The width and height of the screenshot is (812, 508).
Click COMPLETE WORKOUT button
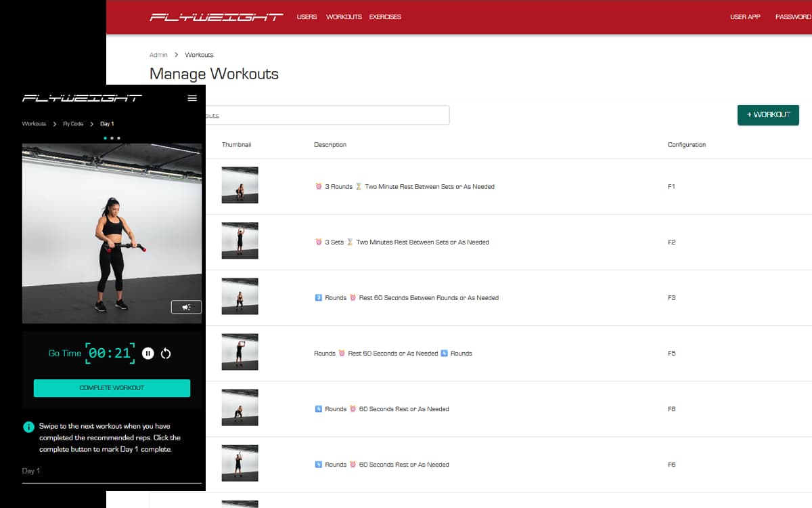(112, 388)
